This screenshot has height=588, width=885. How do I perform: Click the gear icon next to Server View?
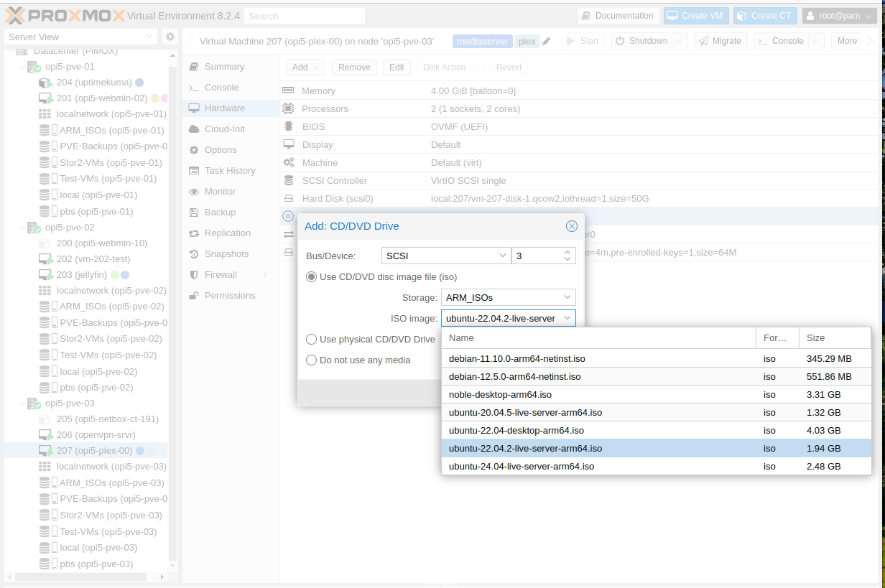(x=170, y=36)
